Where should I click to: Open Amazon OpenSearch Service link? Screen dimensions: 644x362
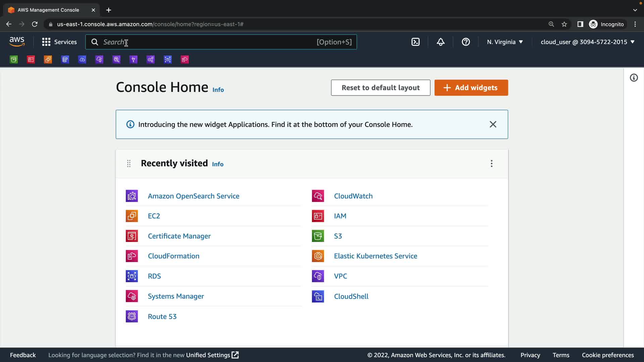193,196
